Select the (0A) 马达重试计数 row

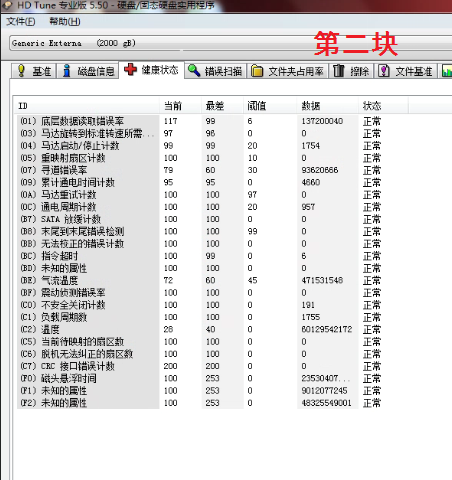click(200, 195)
